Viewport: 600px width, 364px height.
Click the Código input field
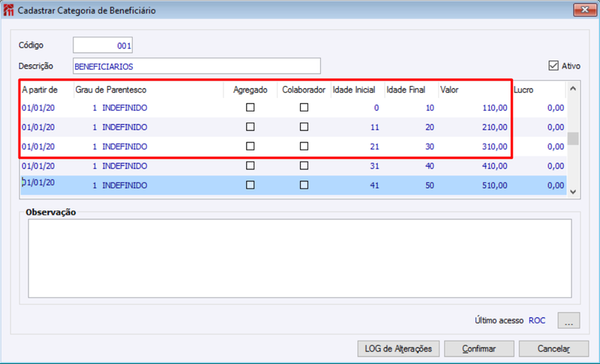[x=103, y=46]
